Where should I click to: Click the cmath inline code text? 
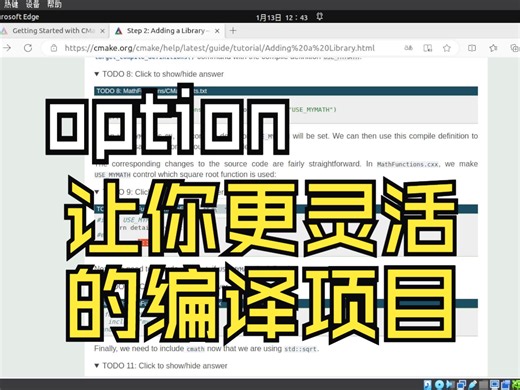pos(195,349)
